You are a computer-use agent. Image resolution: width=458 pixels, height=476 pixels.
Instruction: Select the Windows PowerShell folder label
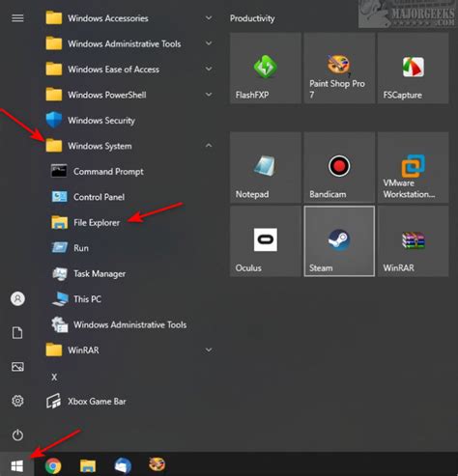pos(107,95)
